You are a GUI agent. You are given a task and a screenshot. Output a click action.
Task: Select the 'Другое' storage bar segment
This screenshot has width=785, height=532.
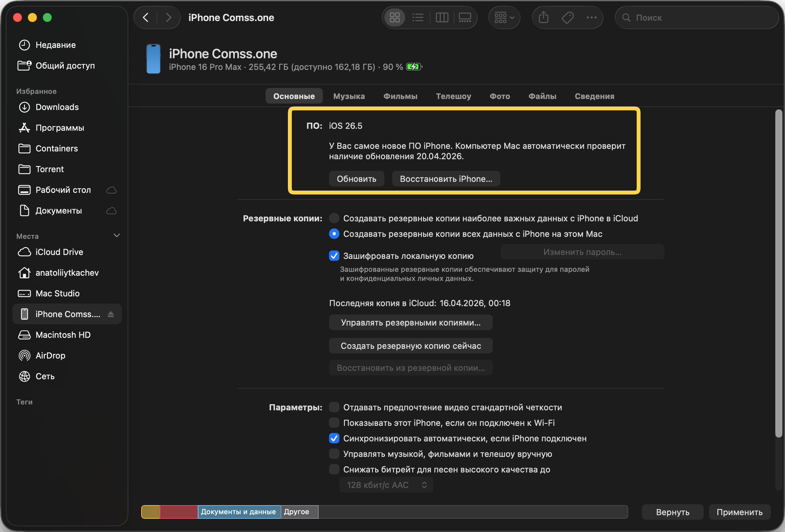click(298, 512)
